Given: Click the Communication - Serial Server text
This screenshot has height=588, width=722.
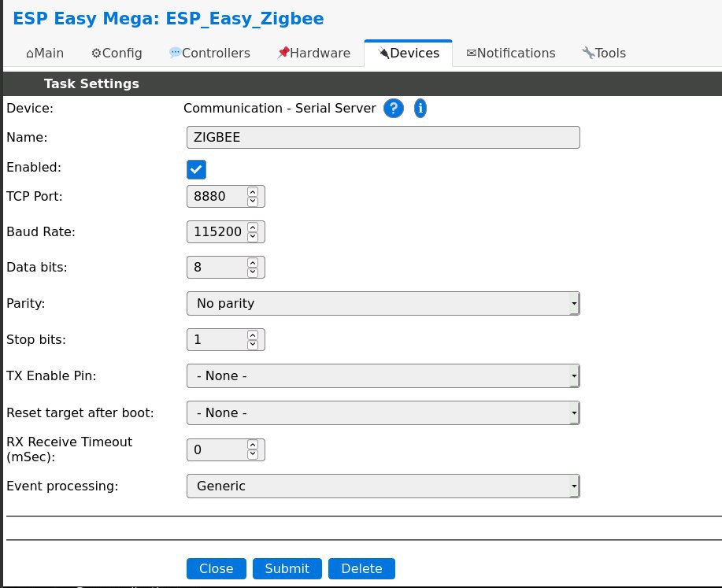Looking at the screenshot, I should (x=280, y=108).
